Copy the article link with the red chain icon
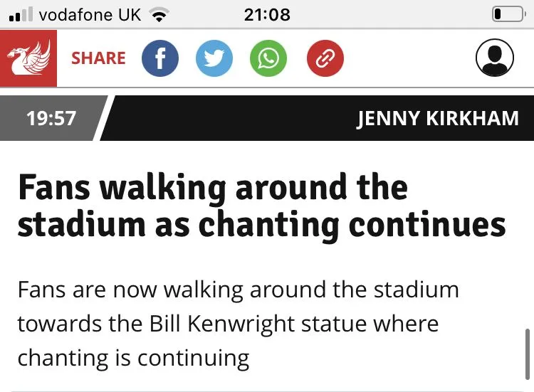This screenshot has height=392, width=534. [325, 58]
